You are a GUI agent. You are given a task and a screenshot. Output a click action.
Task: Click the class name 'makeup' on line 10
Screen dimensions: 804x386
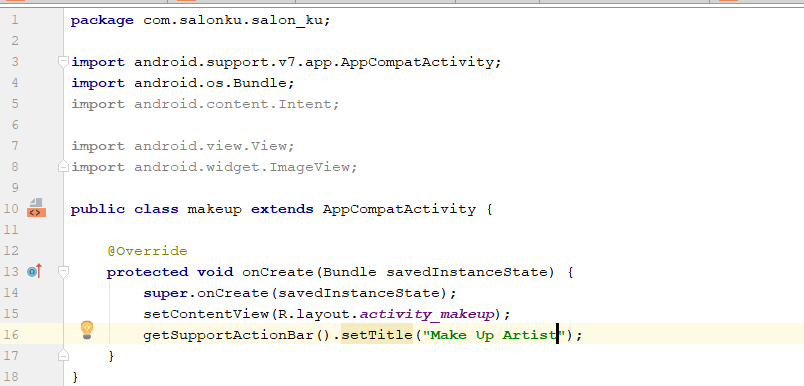[214, 209]
